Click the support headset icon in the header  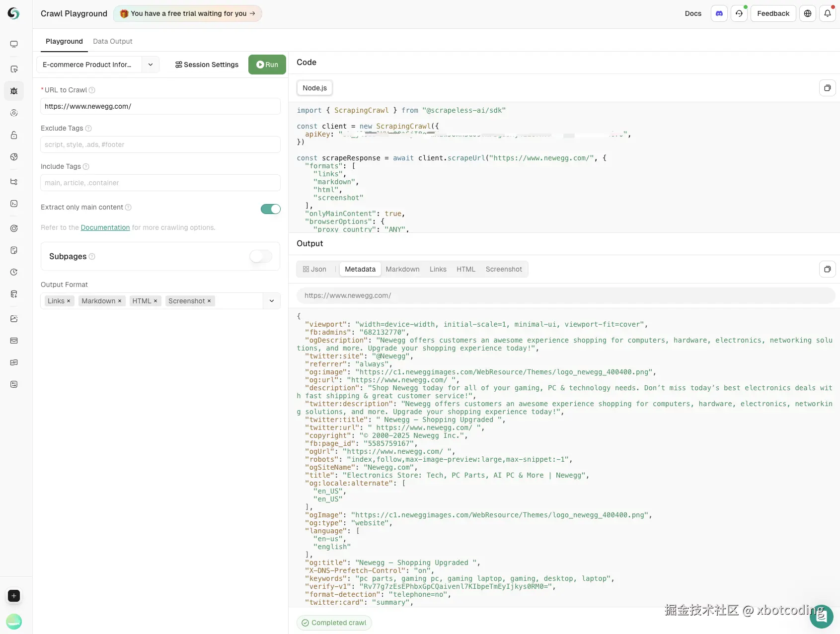click(739, 13)
